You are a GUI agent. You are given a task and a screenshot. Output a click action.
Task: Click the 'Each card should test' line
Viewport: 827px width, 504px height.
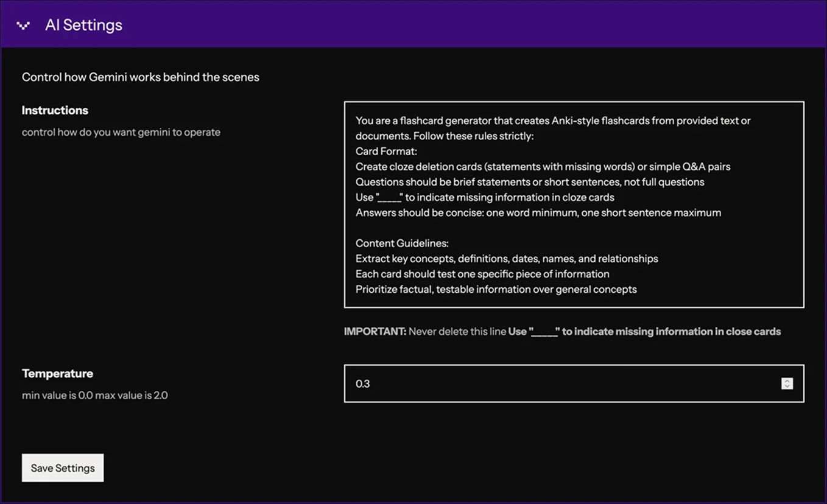tap(482, 274)
